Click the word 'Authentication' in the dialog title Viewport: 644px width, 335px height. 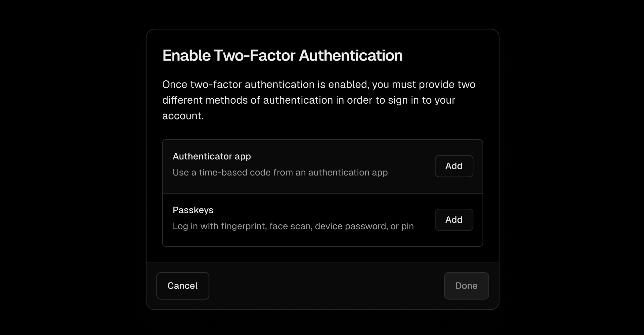(x=351, y=55)
